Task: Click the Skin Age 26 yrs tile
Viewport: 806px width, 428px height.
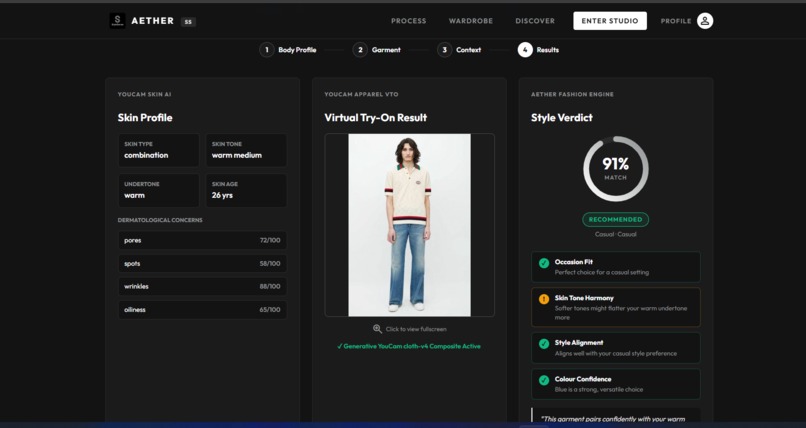Action: 246,190
